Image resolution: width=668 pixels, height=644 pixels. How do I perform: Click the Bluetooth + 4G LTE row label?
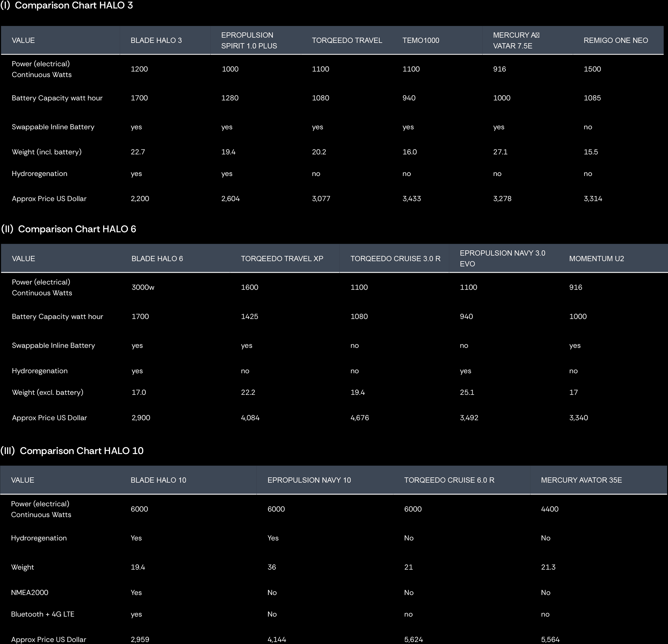coord(43,614)
